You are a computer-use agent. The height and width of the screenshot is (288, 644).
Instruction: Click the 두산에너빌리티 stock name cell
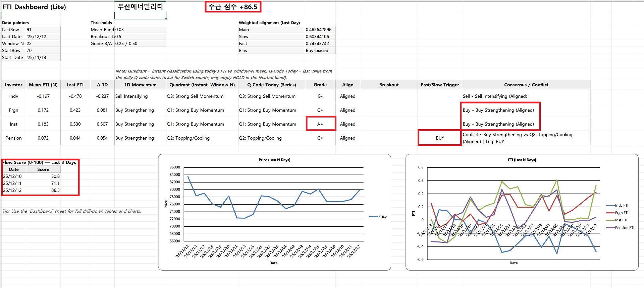tap(140, 7)
